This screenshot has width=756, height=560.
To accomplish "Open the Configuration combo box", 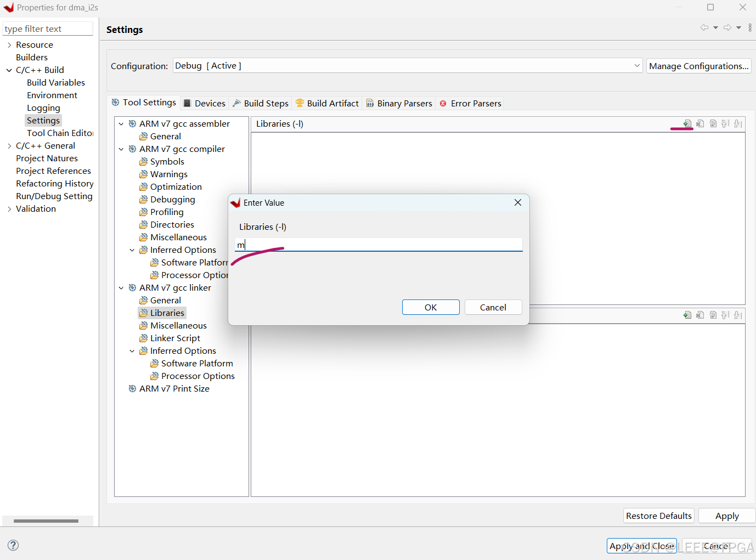I will click(408, 66).
